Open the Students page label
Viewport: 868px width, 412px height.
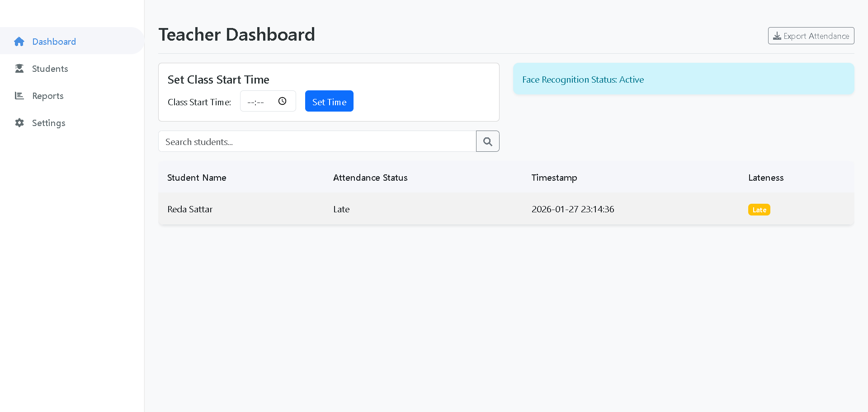(50, 69)
